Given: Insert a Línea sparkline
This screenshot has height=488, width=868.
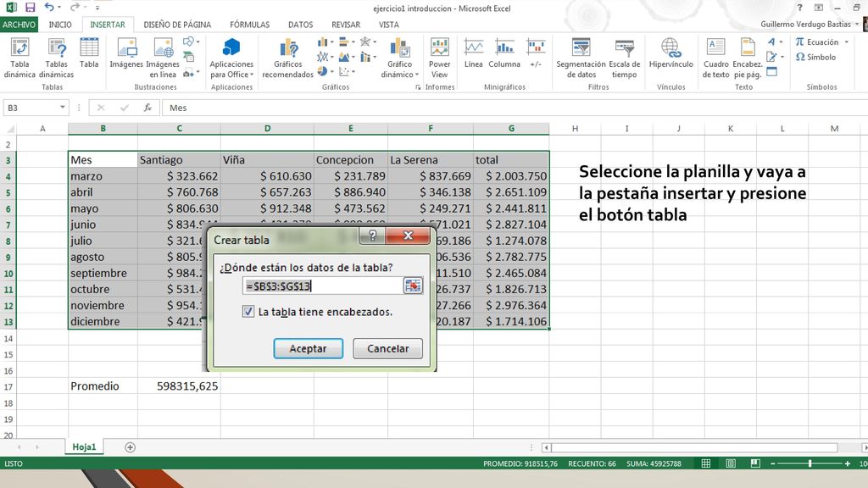Looking at the screenshot, I should click(x=473, y=53).
